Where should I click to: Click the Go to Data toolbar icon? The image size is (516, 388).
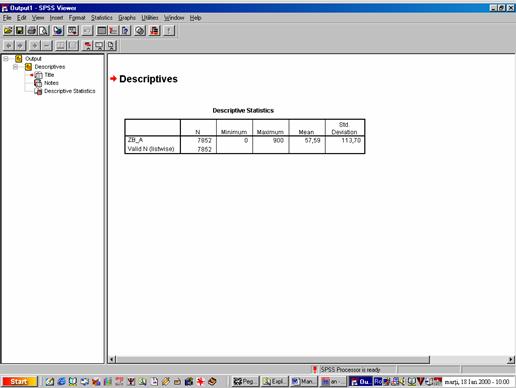102,31
